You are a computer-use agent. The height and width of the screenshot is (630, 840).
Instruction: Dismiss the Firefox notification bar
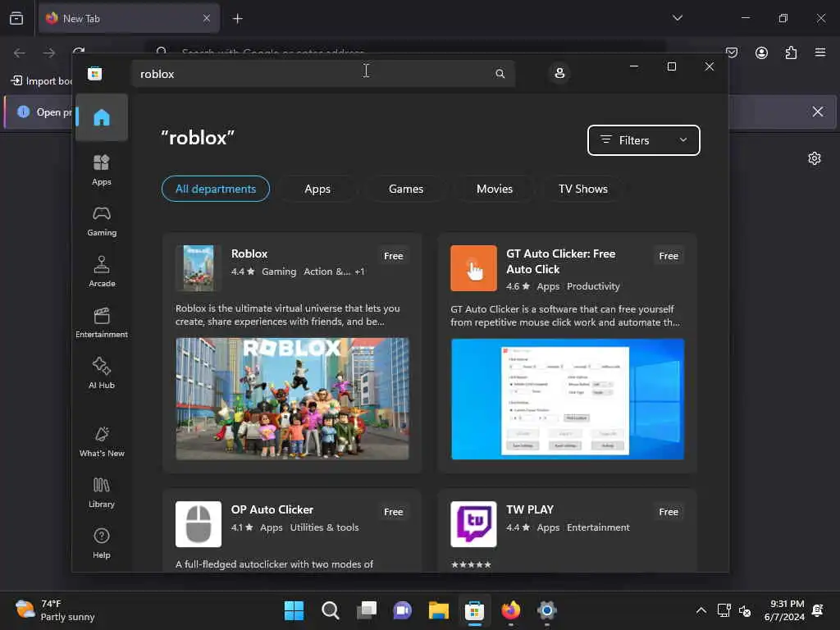point(818,112)
